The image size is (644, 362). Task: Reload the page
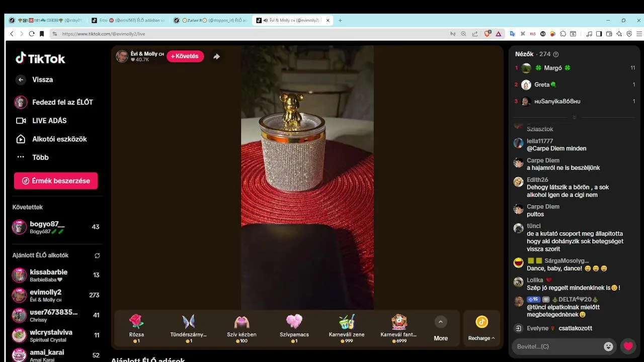pyautogui.click(x=32, y=34)
